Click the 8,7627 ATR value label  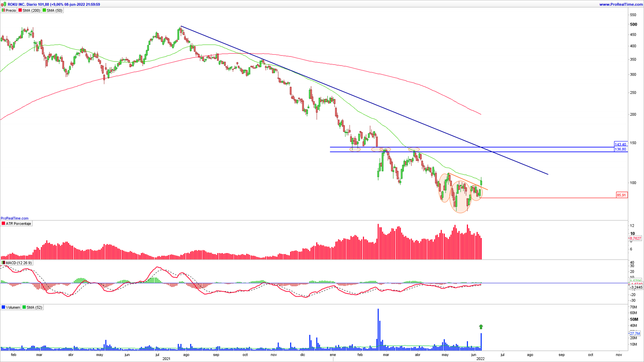coord(636,238)
